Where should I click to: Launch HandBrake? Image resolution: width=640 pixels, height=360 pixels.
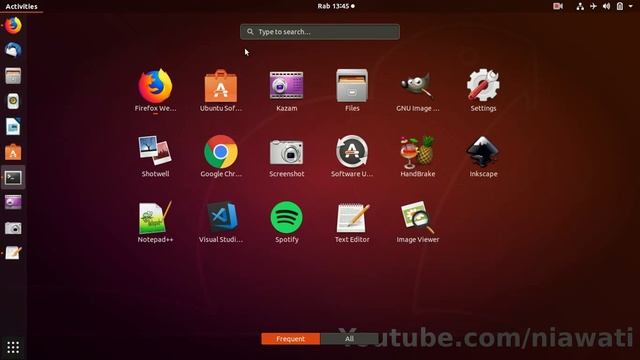pos(418,156)
